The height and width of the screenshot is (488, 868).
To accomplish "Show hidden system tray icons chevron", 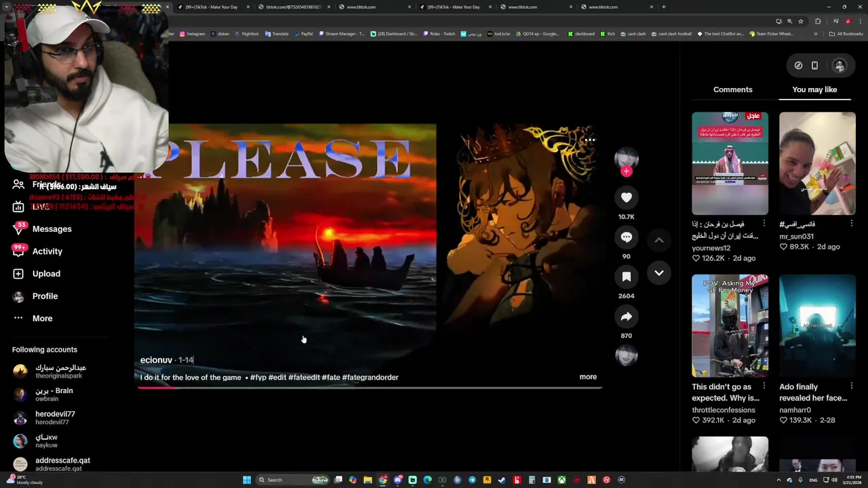I will (x=778, y=480).
